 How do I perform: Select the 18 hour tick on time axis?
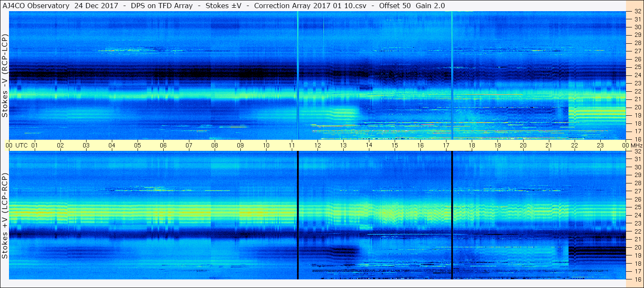point(472,145)
